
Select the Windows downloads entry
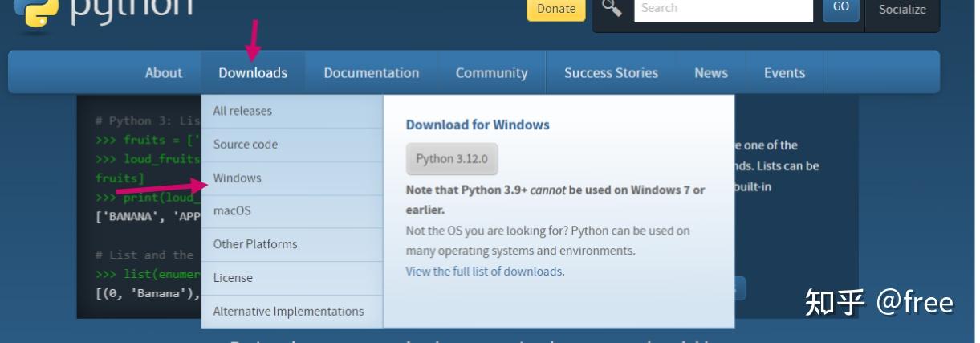pyautogui.click(x=238, y=178)
